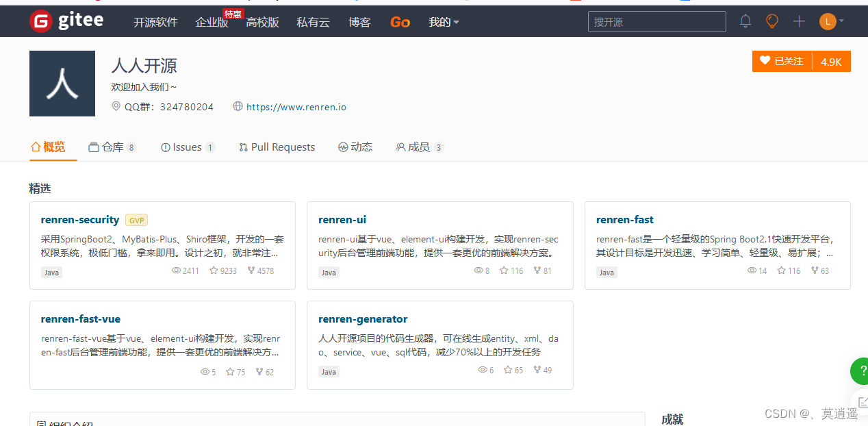Click the green help bubble button
This screenshot has height=426, width=868.
860,371
